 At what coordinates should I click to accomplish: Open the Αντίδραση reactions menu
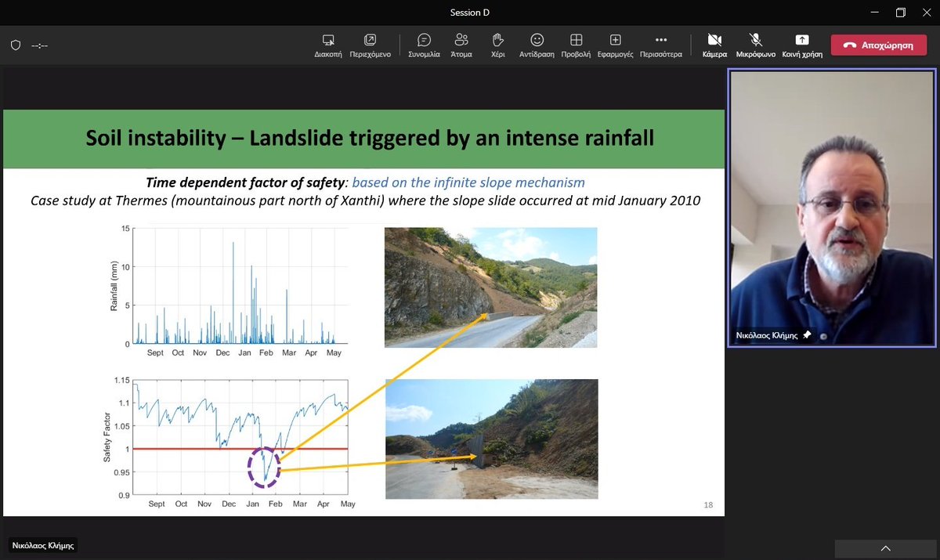click(x=537, y=45)
